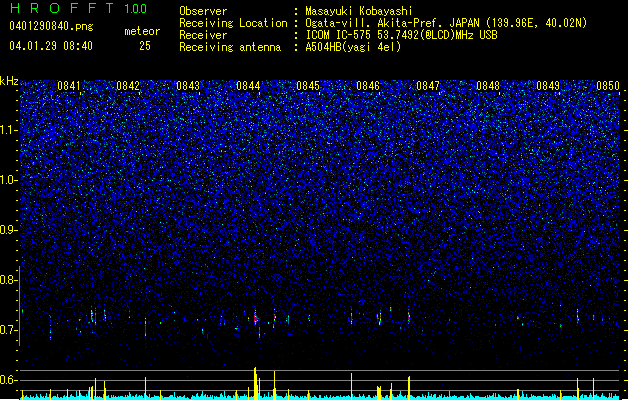Click the meteor count label
This screenshot has height=400, width=629.
(142, 31)
